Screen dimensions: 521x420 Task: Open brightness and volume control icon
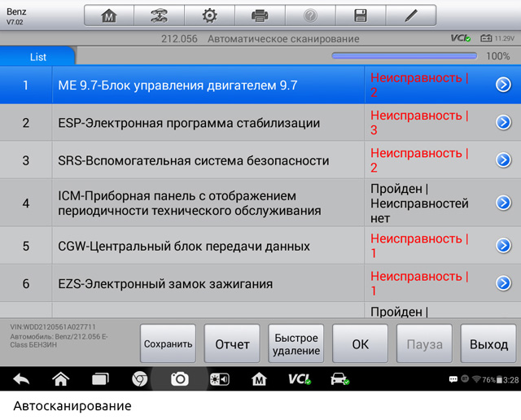click(x=219, y=379)
